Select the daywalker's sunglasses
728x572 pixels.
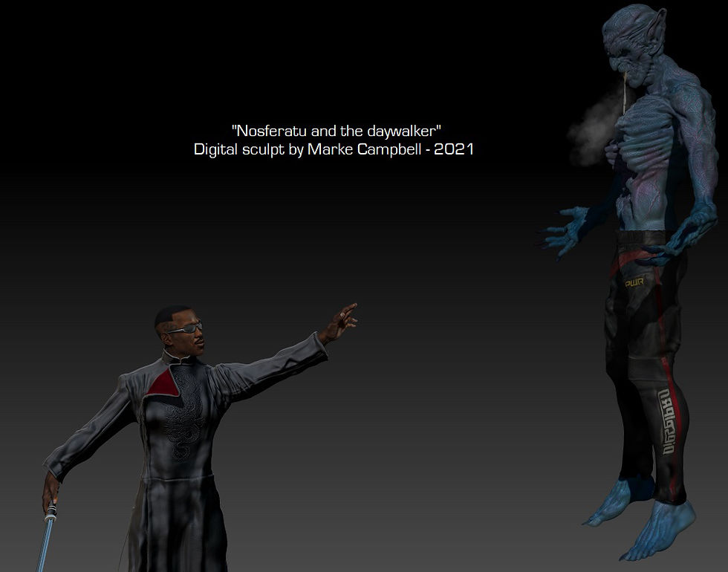(186, 328)
